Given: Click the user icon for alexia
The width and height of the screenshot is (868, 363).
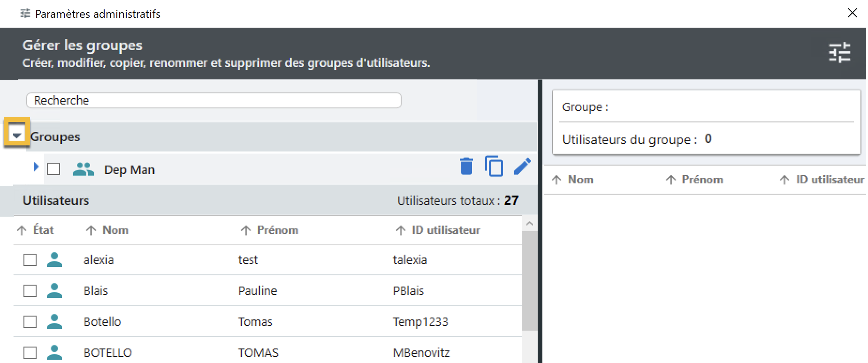Looking at the screenshot, I should [x=54, y=259].
